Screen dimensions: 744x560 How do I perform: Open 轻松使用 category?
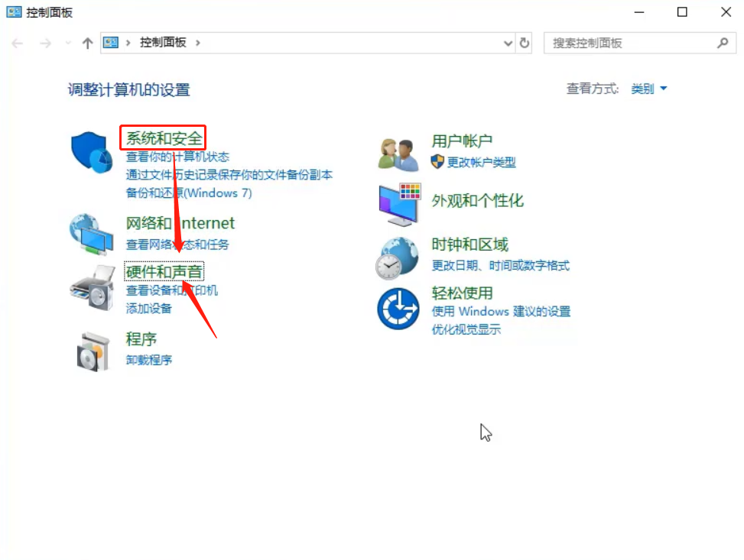tap(462, 293)
